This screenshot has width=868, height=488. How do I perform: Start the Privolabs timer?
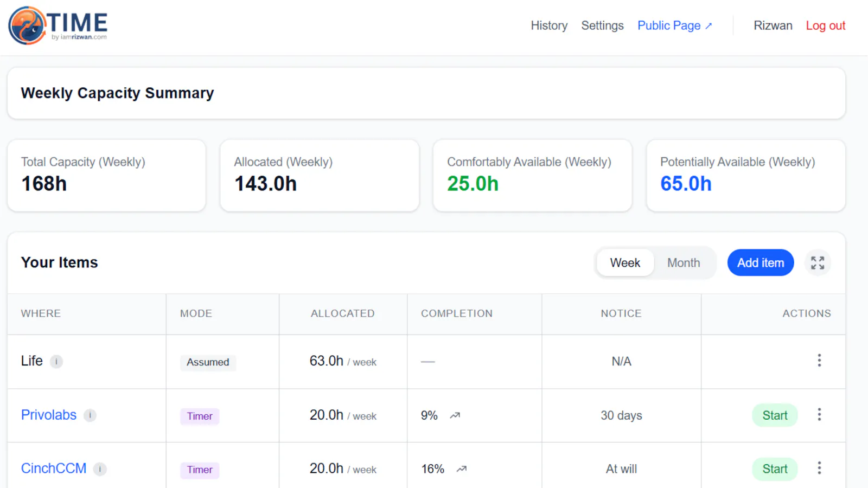click(x=775, y=415)
